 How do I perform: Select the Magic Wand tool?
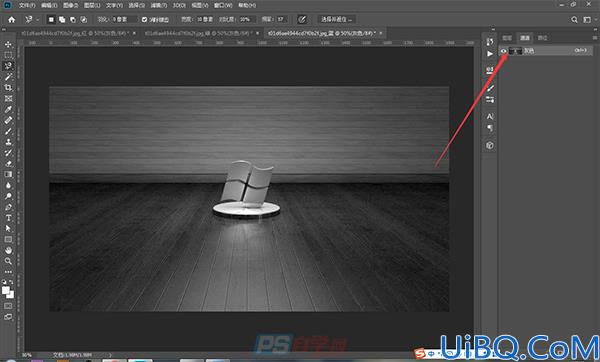[x=8, y=77]
